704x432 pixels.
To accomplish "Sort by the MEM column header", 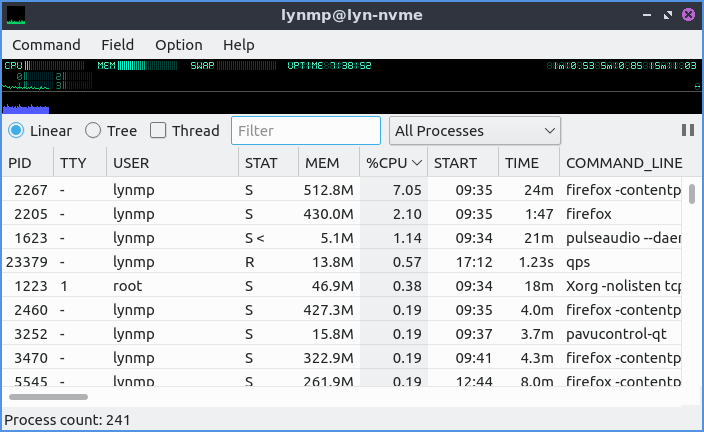I will click(x=322, y=163).
